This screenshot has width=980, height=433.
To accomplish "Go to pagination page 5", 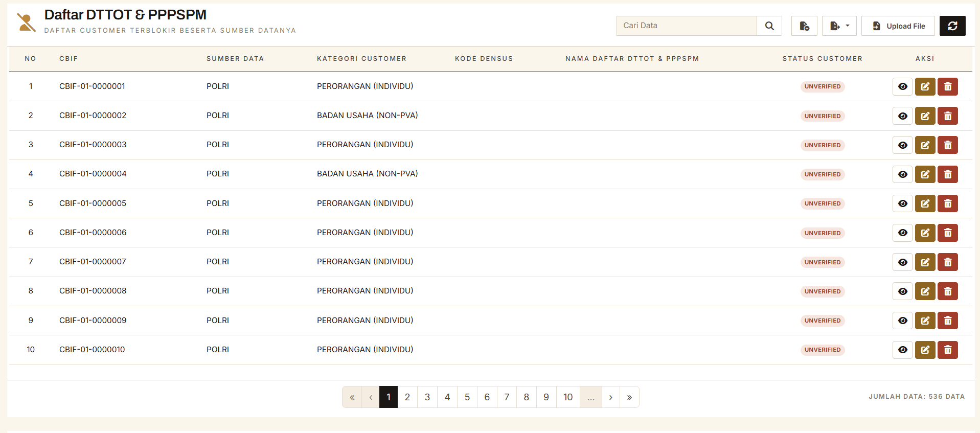I will coord(467,397).
